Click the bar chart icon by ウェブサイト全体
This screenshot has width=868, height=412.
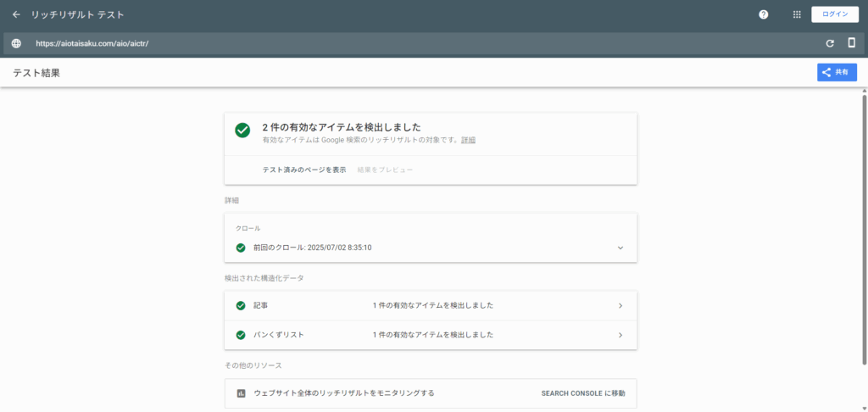coord(241,393)
